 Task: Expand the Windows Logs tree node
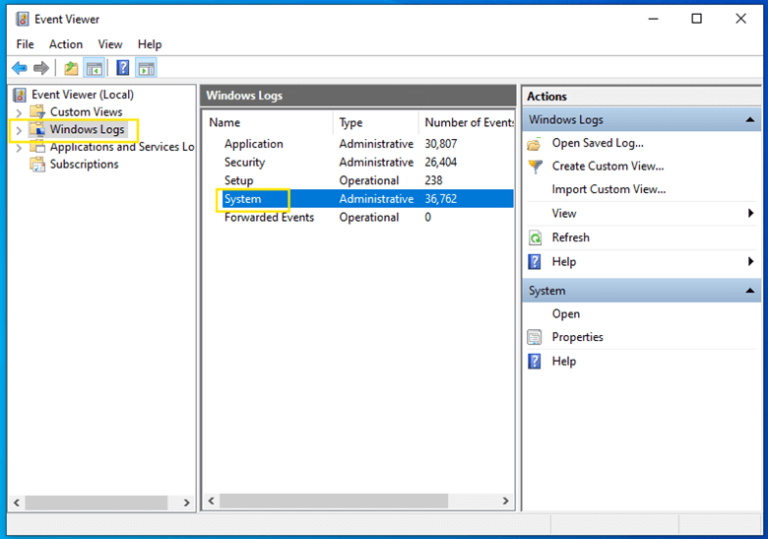[x=19, y=130]
